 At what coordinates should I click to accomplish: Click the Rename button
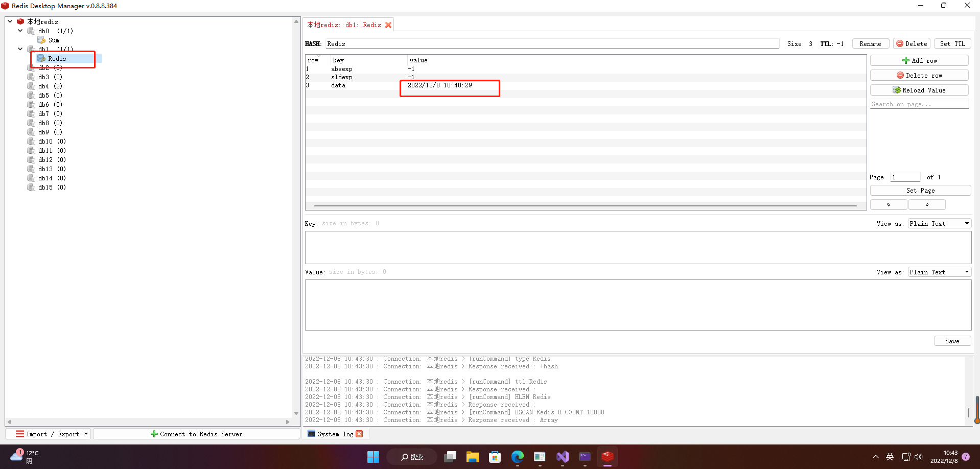point(870,44)
